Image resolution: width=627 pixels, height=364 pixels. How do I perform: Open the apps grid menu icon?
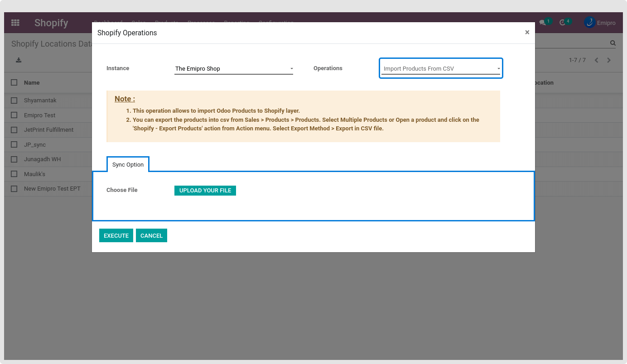coord(15,23)
